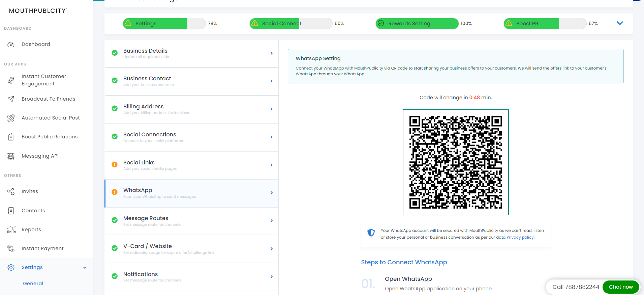Click the Reports bar-chart icon

point(11,230)
